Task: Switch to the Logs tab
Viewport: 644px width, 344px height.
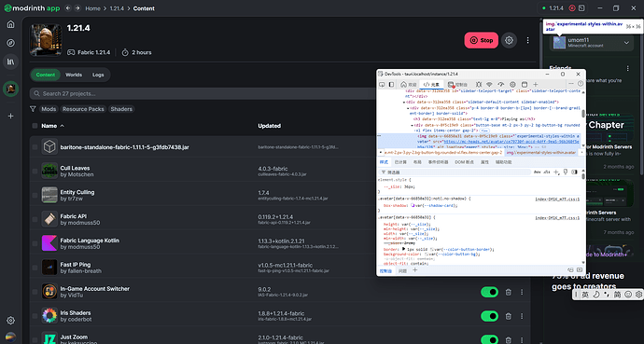Action: pos(98,75)
